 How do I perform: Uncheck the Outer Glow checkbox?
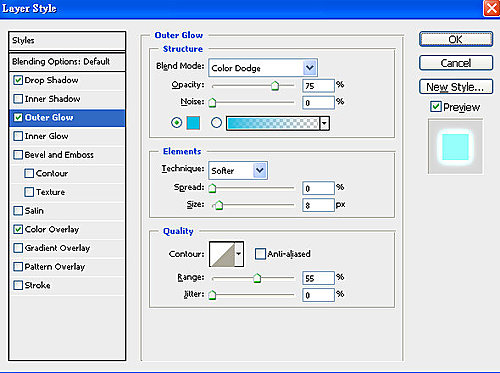(x=18, y=118)
